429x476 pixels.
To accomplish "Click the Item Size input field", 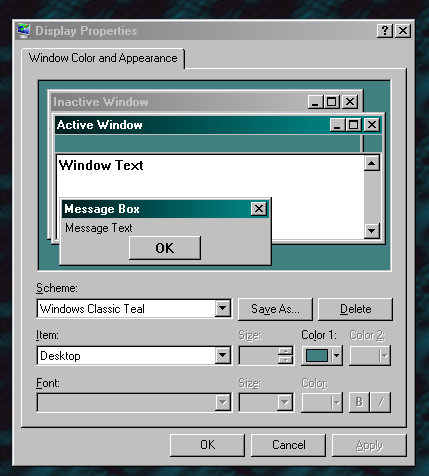I will tap(259, 356).
